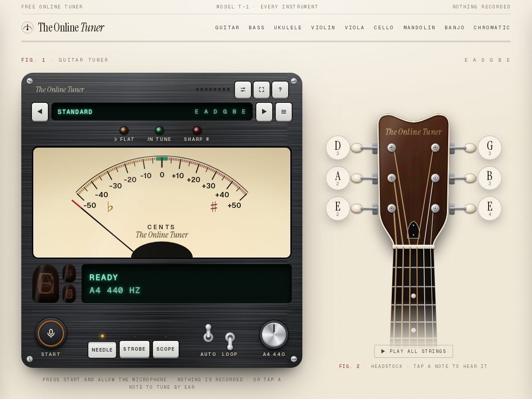This screenshot has width=532, height=399.
Task: Click the Flat indicator lamp
Action: pyautogui.click(x=124, y=130)
